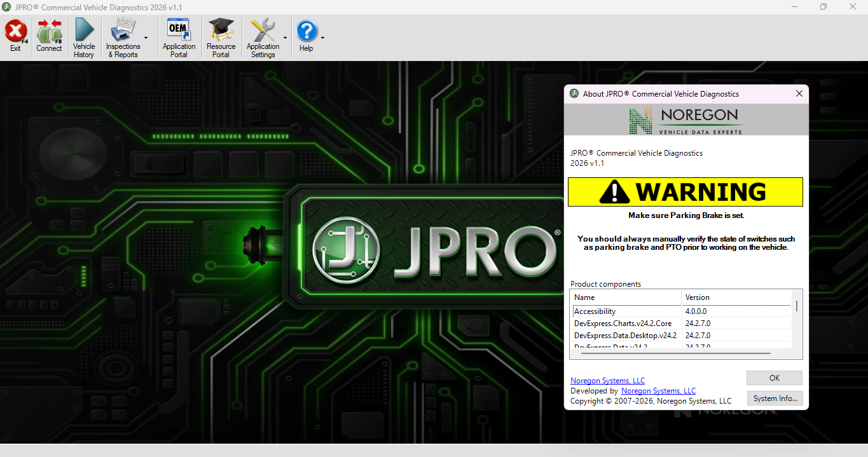
Task: Expand the Help dropdown arrow
Action: [x=322, y=38]
